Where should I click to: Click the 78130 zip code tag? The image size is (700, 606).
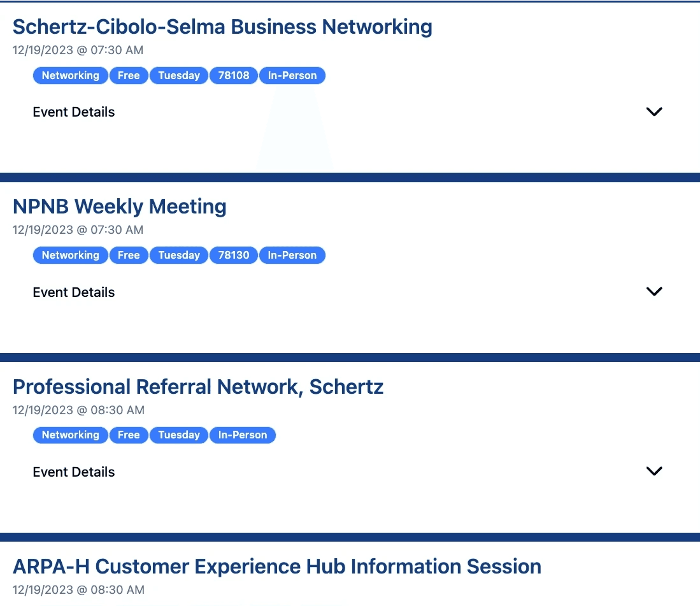pyautogui.click(x=234, y=255)
